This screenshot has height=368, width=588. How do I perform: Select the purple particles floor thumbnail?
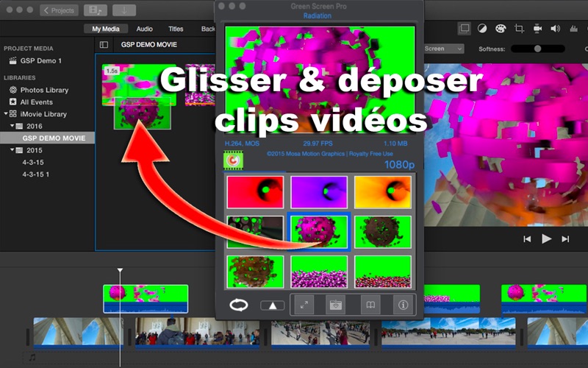coord(319,272)
